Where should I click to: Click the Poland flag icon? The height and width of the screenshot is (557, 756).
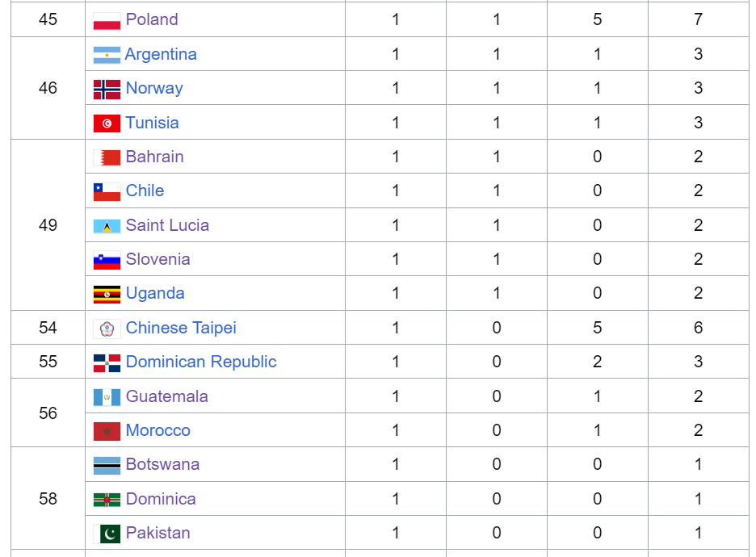tap(107, 20)
